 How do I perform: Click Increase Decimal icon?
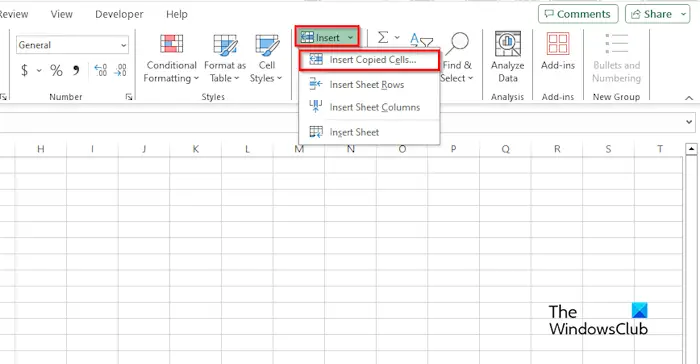(x=101, y=70)
